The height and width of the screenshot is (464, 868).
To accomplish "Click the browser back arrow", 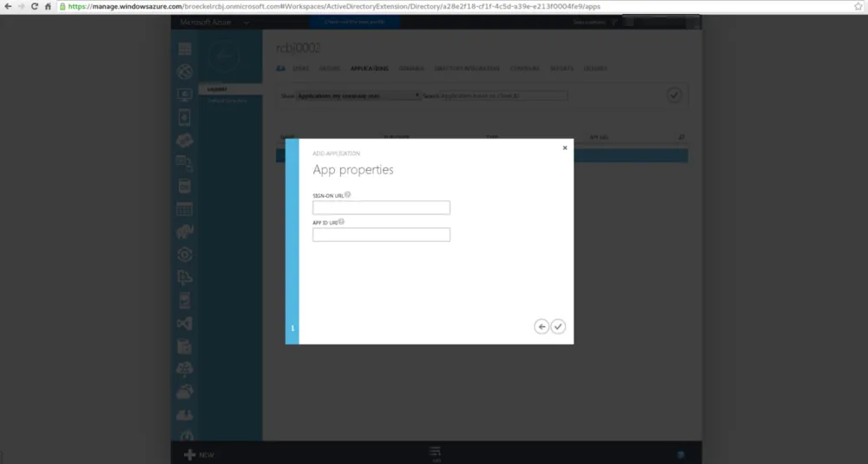I will pyautogui.click(x=8, y=7).
